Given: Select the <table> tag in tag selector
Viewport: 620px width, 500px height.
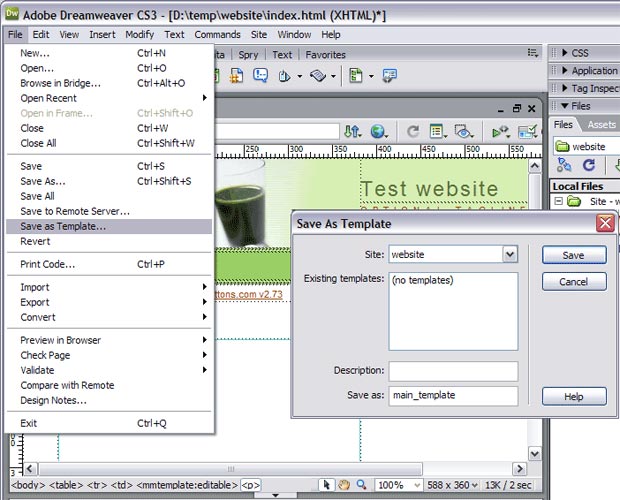Looking at the screenshot, I should tap(66, 485).
